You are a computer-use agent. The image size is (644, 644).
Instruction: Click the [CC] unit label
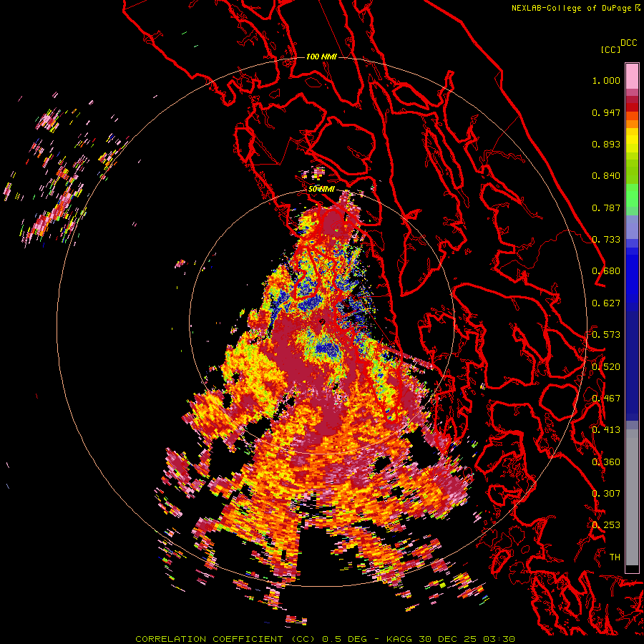point(610,49)
